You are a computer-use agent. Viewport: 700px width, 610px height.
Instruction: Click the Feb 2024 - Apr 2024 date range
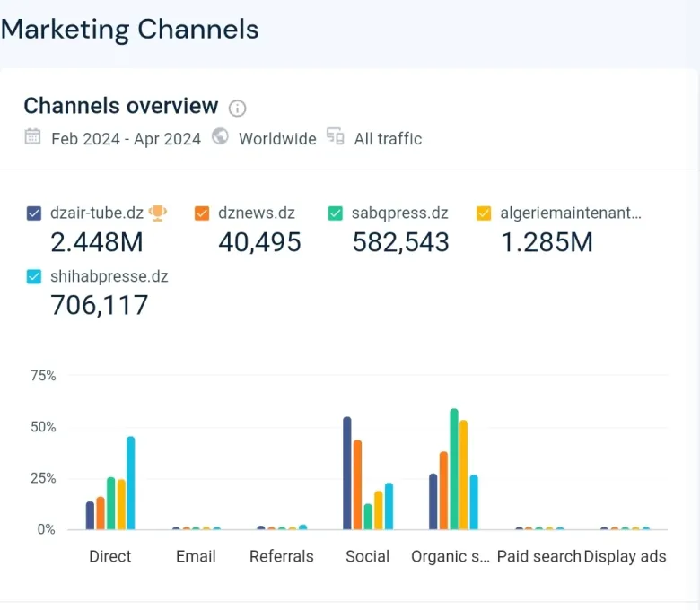coord(126,139)
